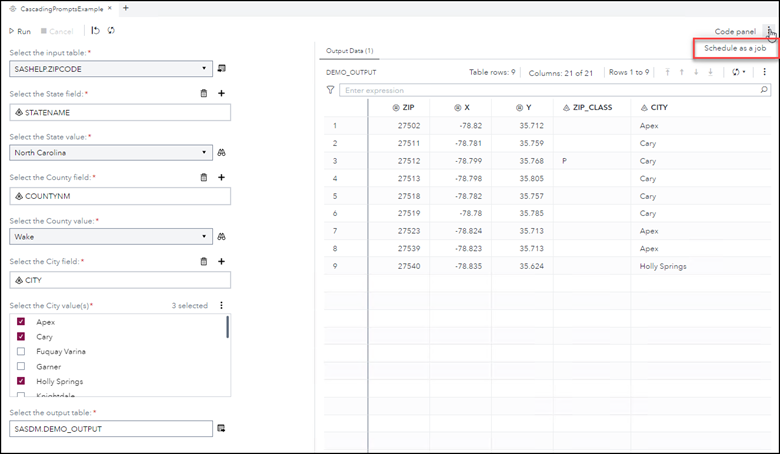Select the Y column header
This screenshot has width=780, height=454.
pyautogui.click(x=522, y=107)
